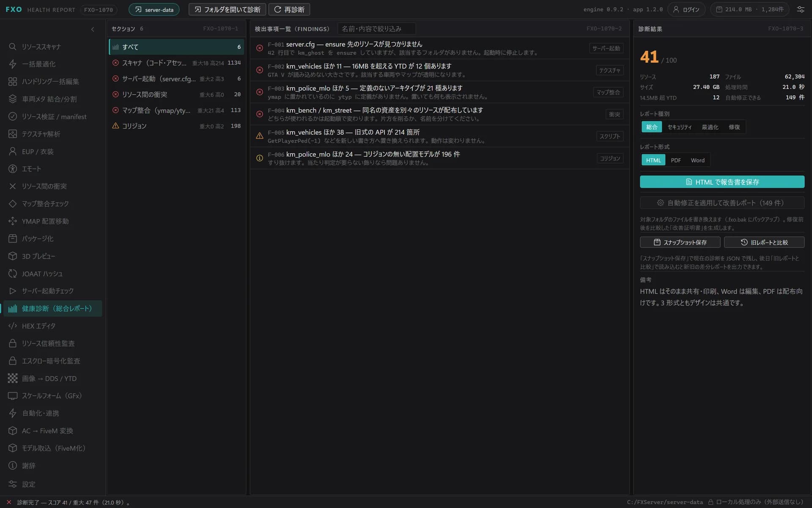This screenshot has width=812, height=508.
Task: Open 謝辞 info icon
Action: tap(13, 466)
